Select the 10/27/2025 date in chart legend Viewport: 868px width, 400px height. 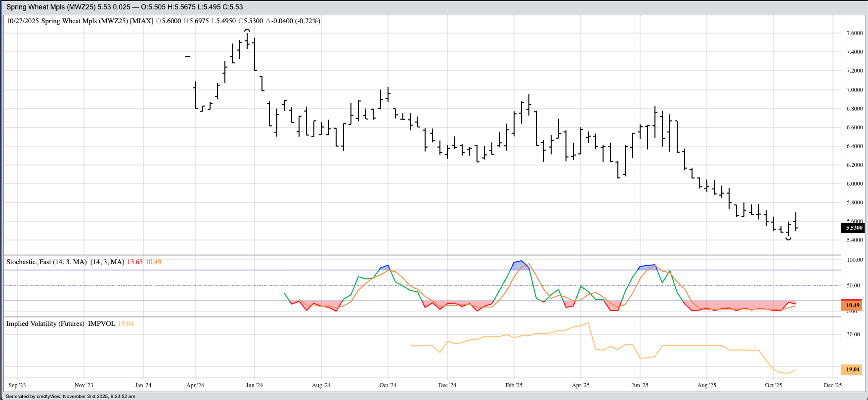(22, 21)
